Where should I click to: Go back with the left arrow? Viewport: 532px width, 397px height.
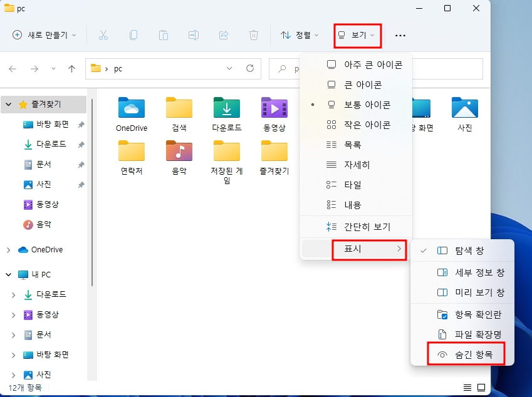tap(13, 69)
